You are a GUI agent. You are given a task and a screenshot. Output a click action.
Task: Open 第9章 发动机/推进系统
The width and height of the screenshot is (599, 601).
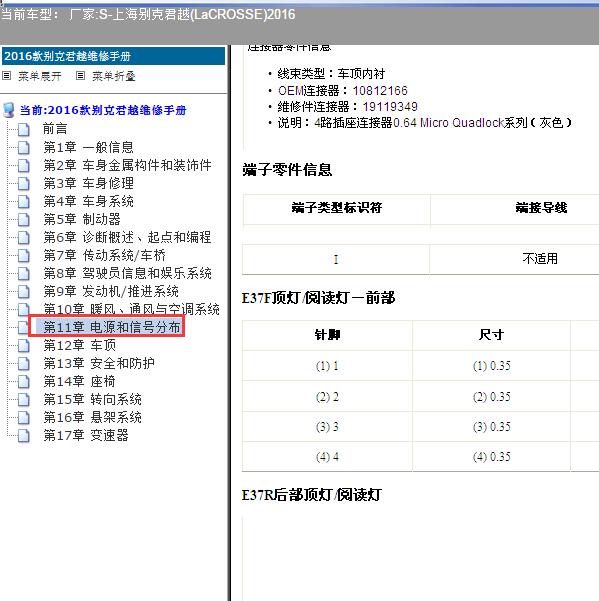click(111, 291)
